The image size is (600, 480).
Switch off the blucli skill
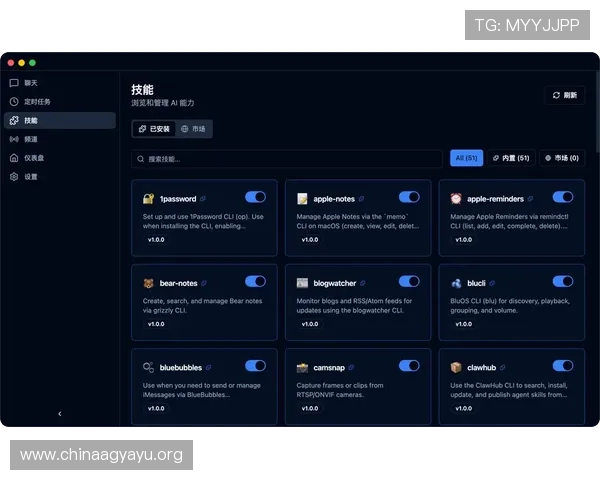(x=563, y=281)
